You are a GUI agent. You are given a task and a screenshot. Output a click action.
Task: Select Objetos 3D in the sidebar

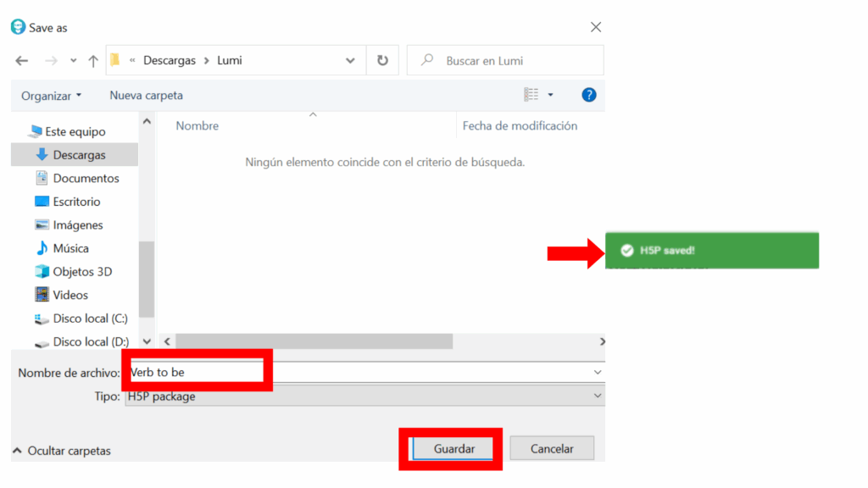[82, 272]
